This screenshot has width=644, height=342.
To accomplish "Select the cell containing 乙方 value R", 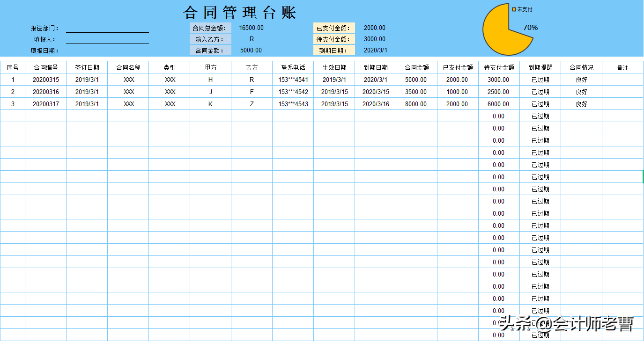I will coord(252,80).
